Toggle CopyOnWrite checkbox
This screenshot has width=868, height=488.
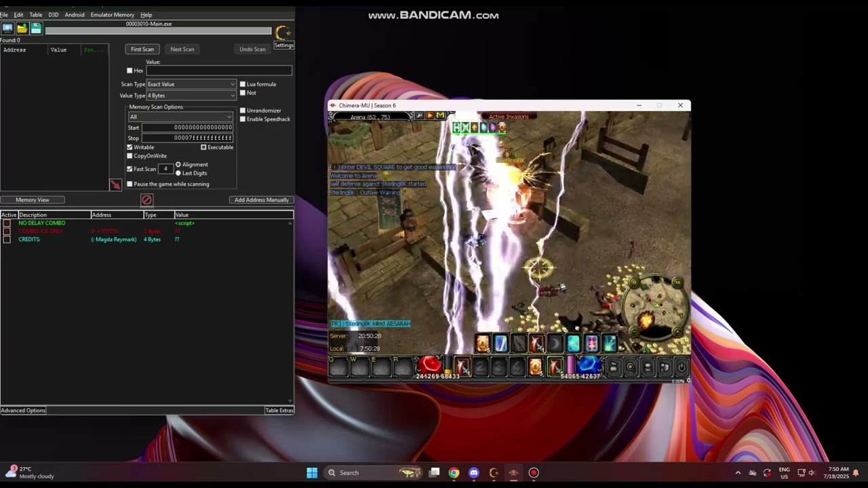pos(130,156)
